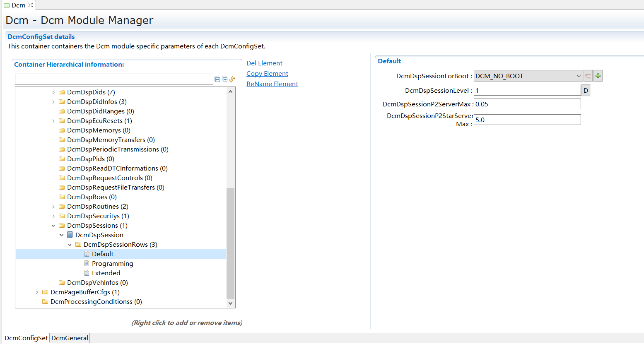Click the Copy Element link
This screenshot has width=644, height=344.
tap(267, 73)
